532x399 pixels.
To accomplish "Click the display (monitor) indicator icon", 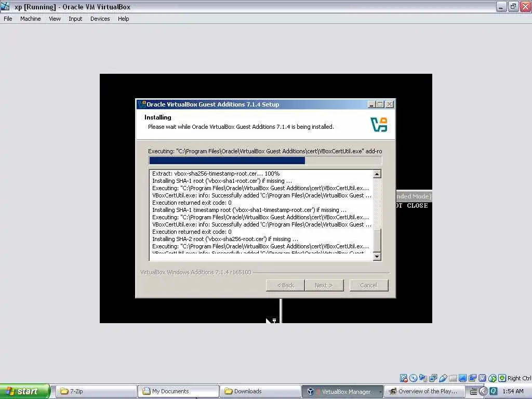I will click(x=462, y=378).
